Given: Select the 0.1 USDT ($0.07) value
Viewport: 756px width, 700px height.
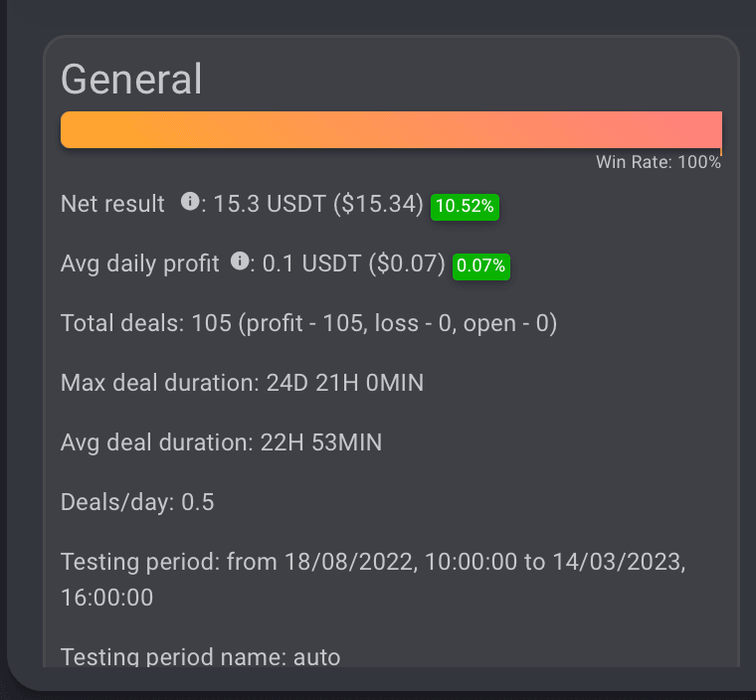Looking at the screenshot, I should tap(353, 263).
